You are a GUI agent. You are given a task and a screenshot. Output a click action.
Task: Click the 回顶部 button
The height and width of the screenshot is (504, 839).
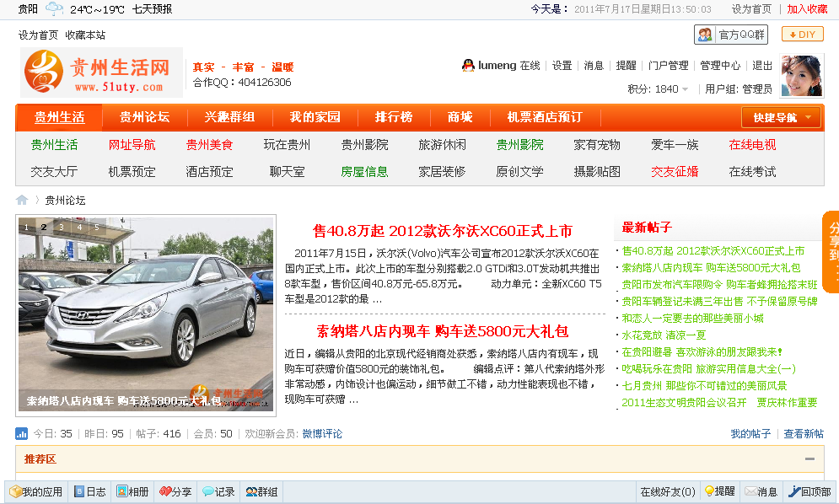(x=809, y=491)
